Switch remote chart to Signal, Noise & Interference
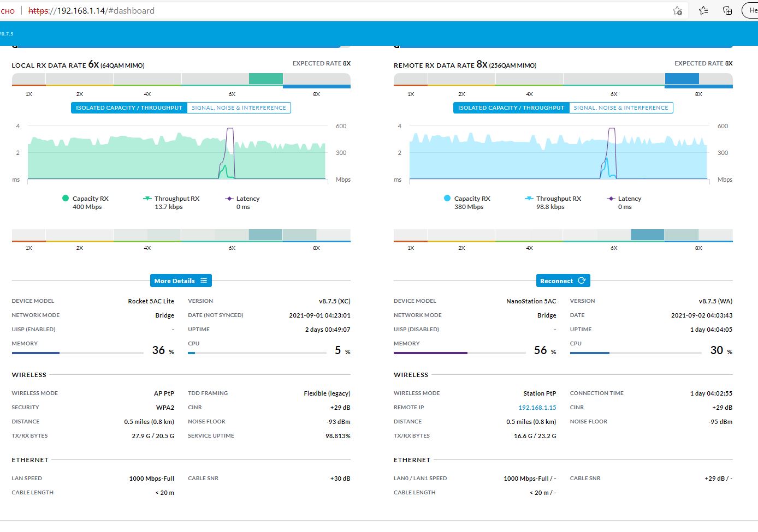Image resolution: width=758 pixels, height=532 pixels. pyautogui.click(x=621, y=108)
